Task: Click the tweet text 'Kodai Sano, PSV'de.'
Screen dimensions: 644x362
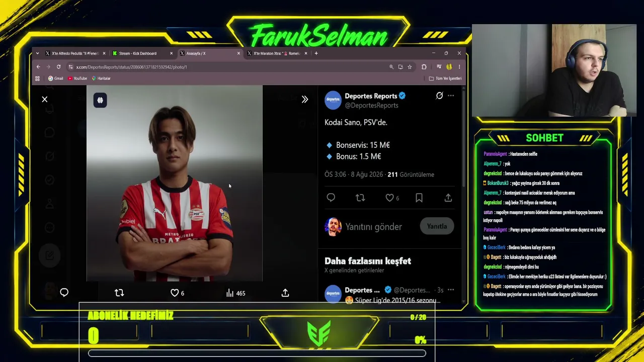Action: [356, 122]
